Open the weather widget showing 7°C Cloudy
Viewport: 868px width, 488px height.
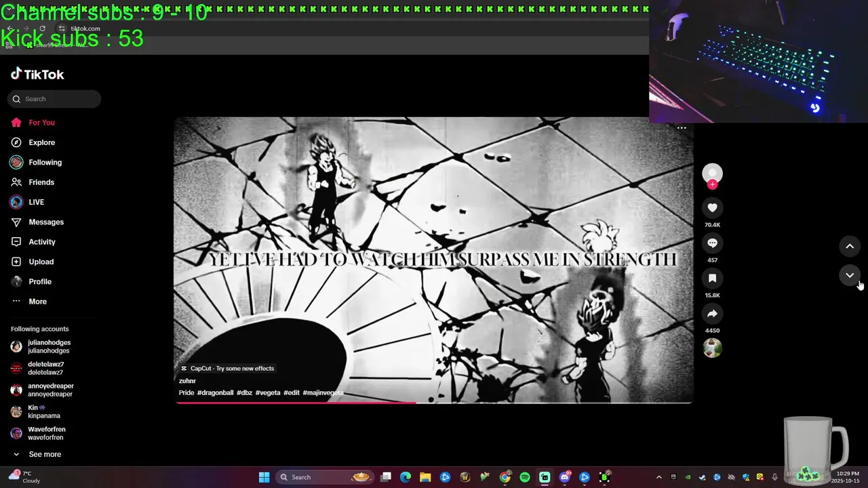pos(24,477)
